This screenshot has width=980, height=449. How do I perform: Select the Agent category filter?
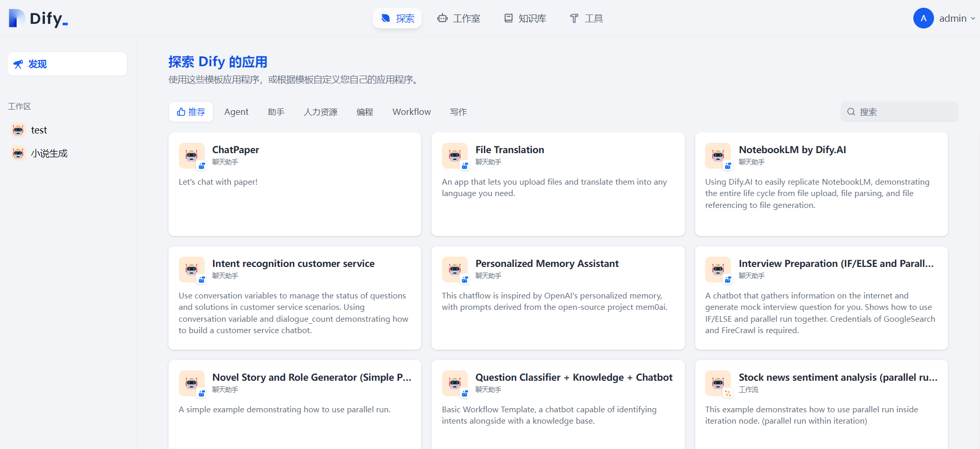pyautogui.click(x=236, y=112)
